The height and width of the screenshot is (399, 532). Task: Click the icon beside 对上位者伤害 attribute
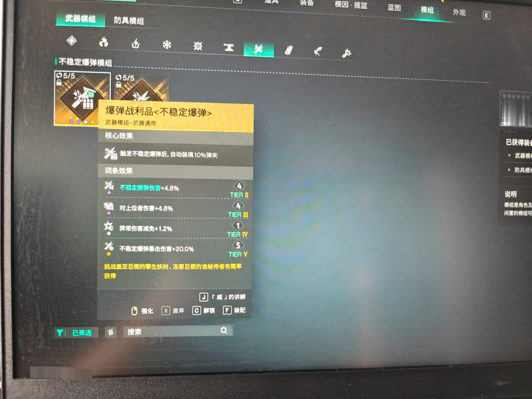point(109,207)
